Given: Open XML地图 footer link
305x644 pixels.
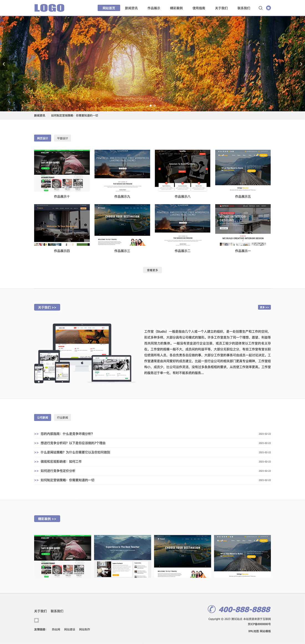Looking at the screenshot, I should pyautogui.click(x=253, y=631).
